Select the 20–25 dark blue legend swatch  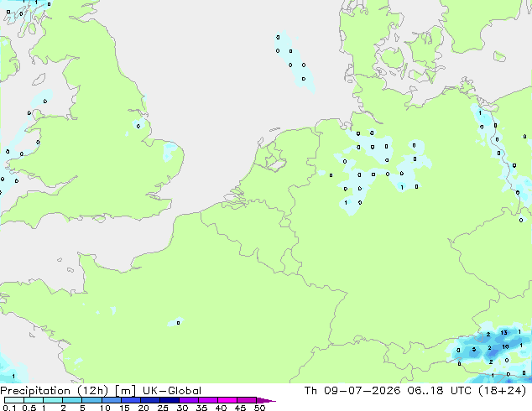149,400
